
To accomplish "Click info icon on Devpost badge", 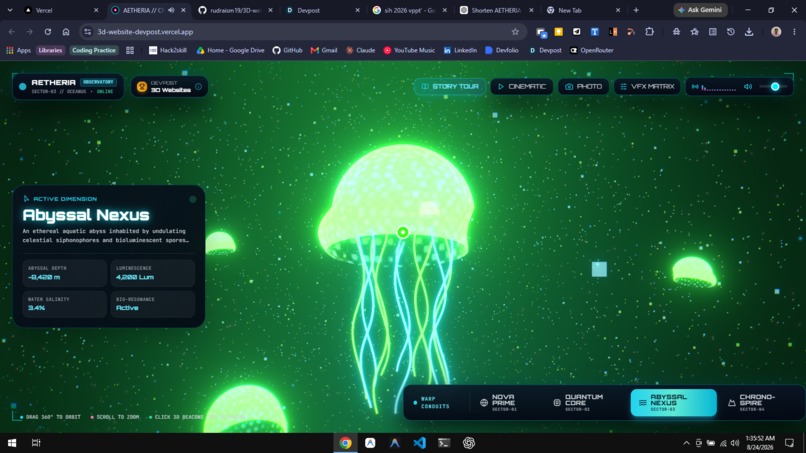I will (198, 86).
